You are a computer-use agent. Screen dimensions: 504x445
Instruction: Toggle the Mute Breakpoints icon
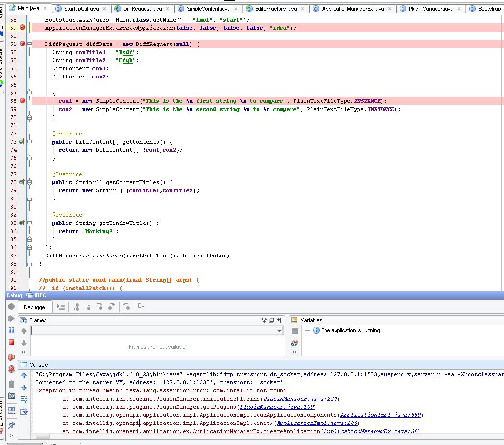pos(11,369)
